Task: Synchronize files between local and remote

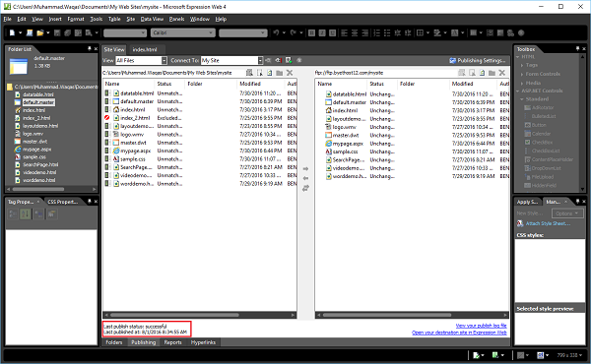Action: [x=305, y=188]
